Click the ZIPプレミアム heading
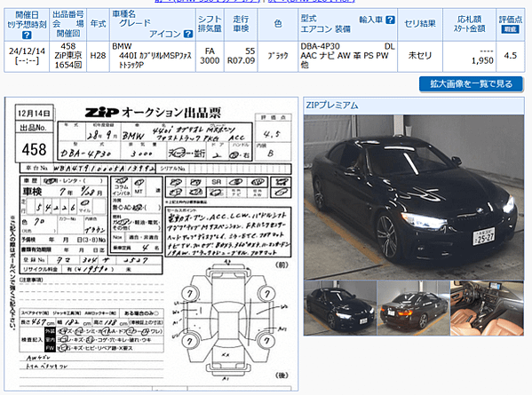This screenshot has height=395, width=532. [x=332, y=106]
